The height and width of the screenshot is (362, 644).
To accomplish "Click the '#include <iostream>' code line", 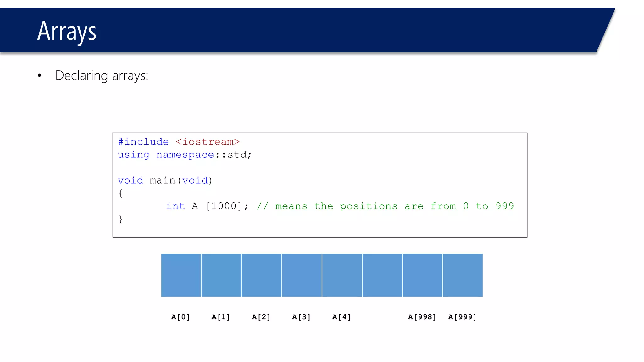I will click(179, 142).
